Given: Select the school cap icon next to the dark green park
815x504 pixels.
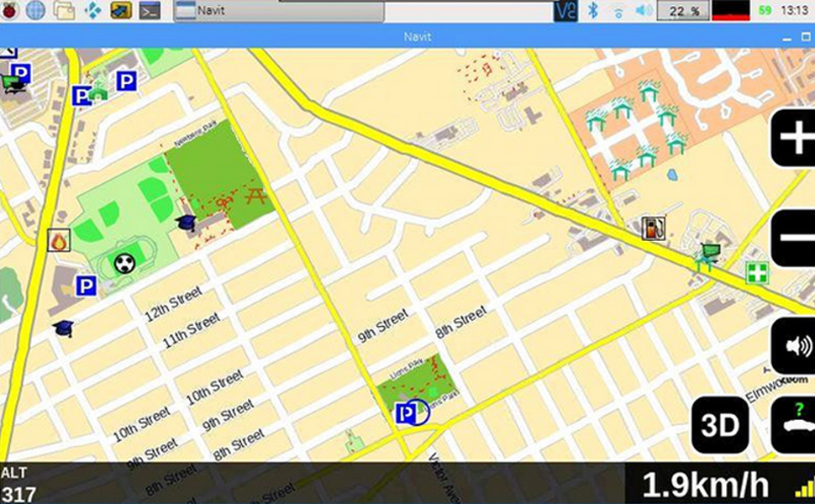Looking at the screenshot, I should (186, 223).
